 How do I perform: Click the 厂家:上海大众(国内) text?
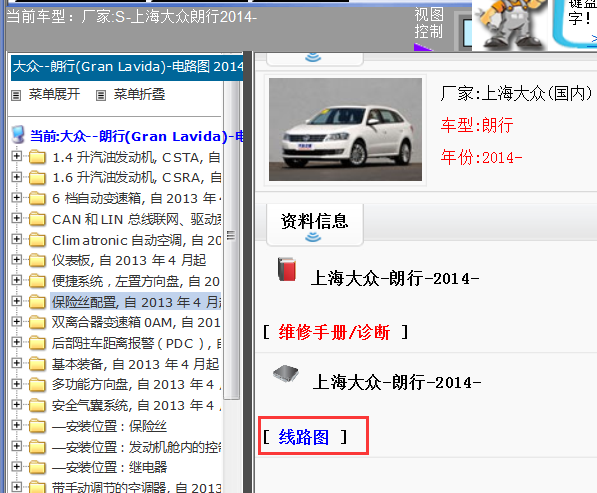click(x=516, y=93)
